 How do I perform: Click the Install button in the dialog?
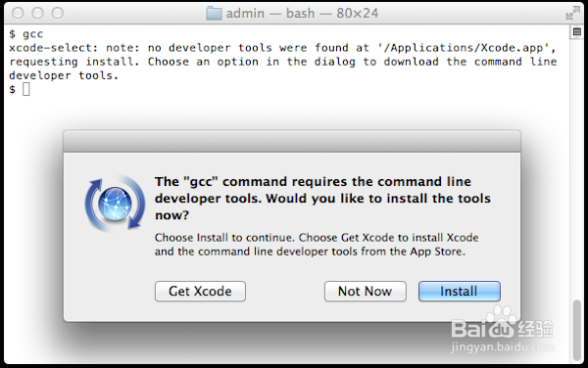click(x=460, y=292)
